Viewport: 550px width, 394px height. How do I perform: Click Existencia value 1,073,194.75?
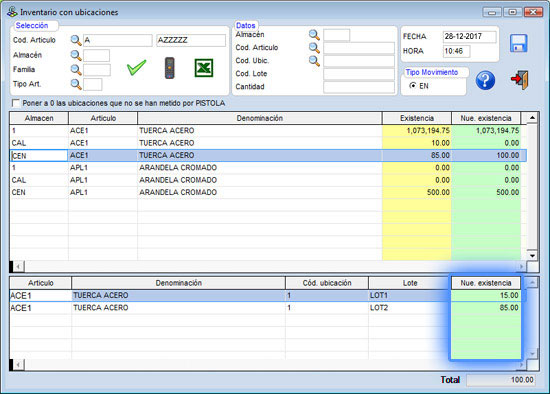(x=416, y=131)
